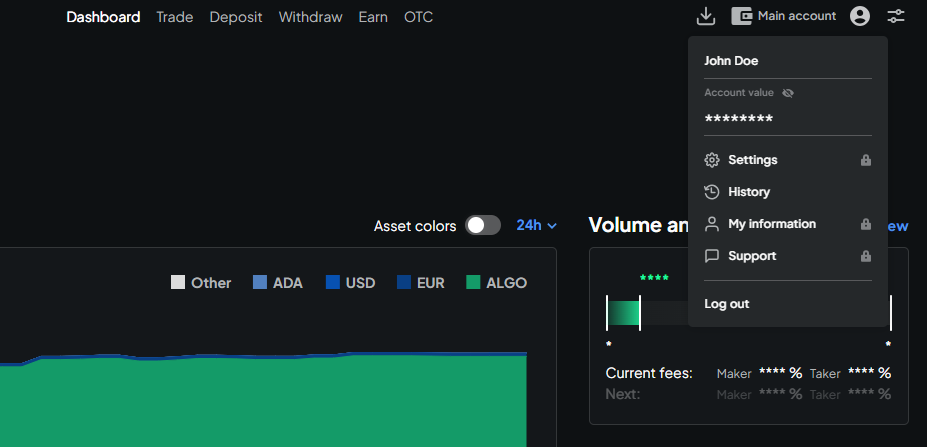This screenshot has height=447, width=927.
Task: Open the Trade tab
Action: pos(174,17)
